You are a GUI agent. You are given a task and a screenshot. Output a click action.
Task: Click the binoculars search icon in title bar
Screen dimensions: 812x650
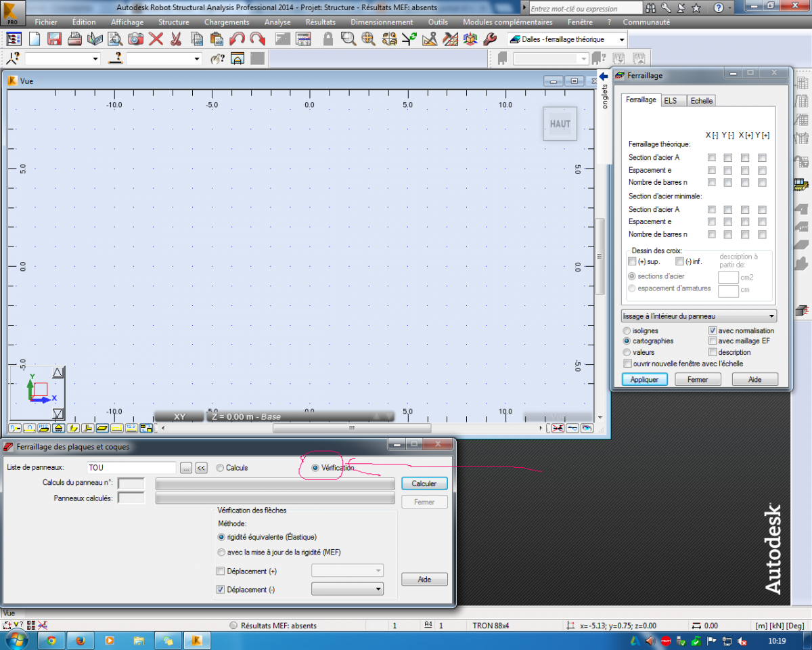[x=651, y=8]
